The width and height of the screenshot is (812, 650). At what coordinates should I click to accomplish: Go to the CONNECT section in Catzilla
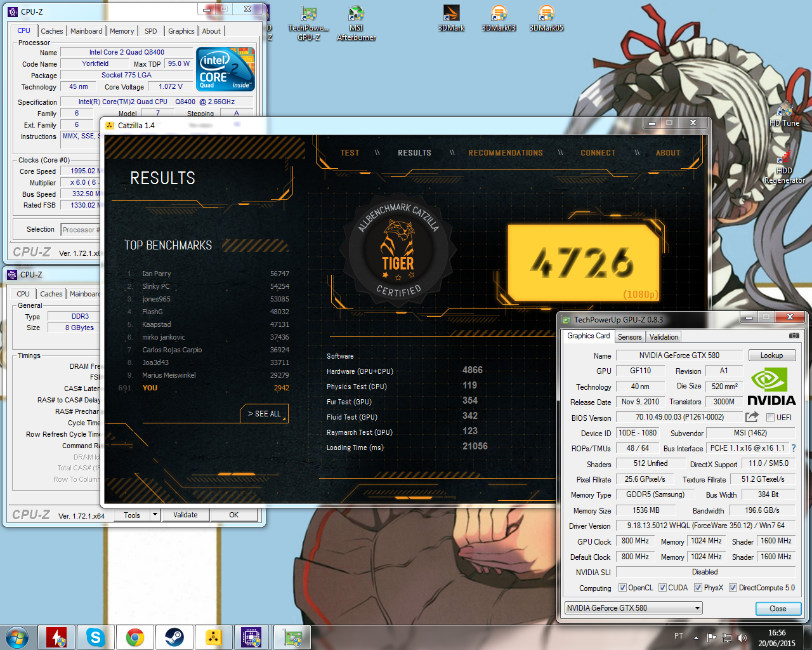pyautogui.click(x=598, y=153)
